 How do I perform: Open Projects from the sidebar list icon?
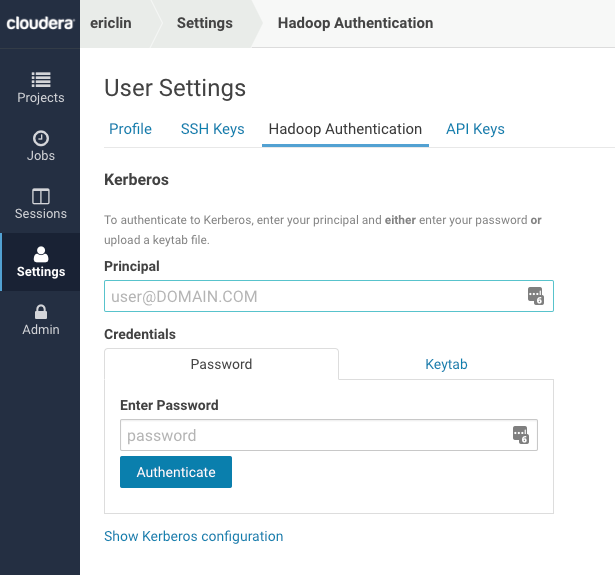[x=40, y=79]
